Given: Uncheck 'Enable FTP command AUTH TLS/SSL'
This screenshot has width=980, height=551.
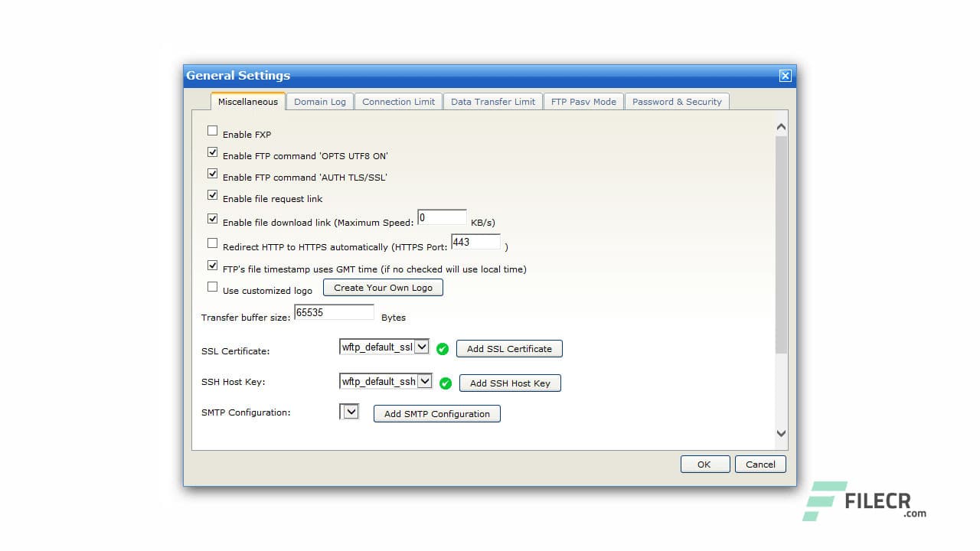Looking at the screenshot, I should coord(212,173).
